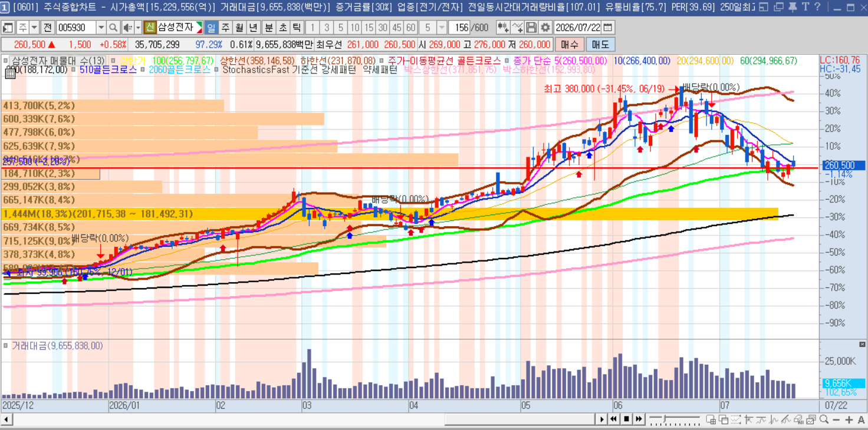Viewport: 868px width, 430px height.
Task: Toggle the left panel layout icon
Action: coord(8,28)
